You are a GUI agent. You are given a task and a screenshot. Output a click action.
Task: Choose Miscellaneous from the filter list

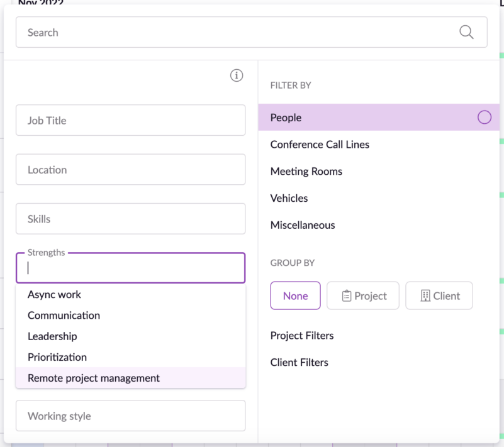pyautogui.click(x=303, y=224)
